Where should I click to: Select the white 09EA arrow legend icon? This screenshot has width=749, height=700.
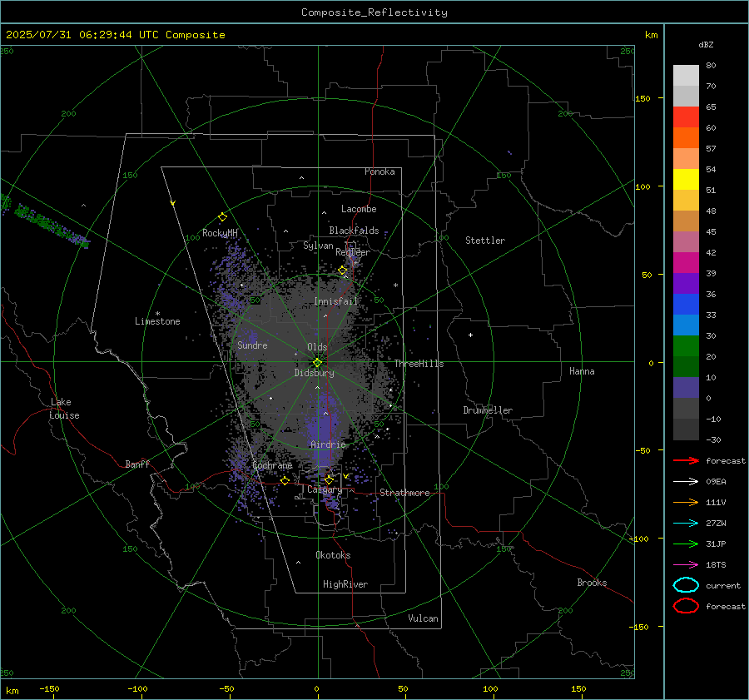click(686, 482)
